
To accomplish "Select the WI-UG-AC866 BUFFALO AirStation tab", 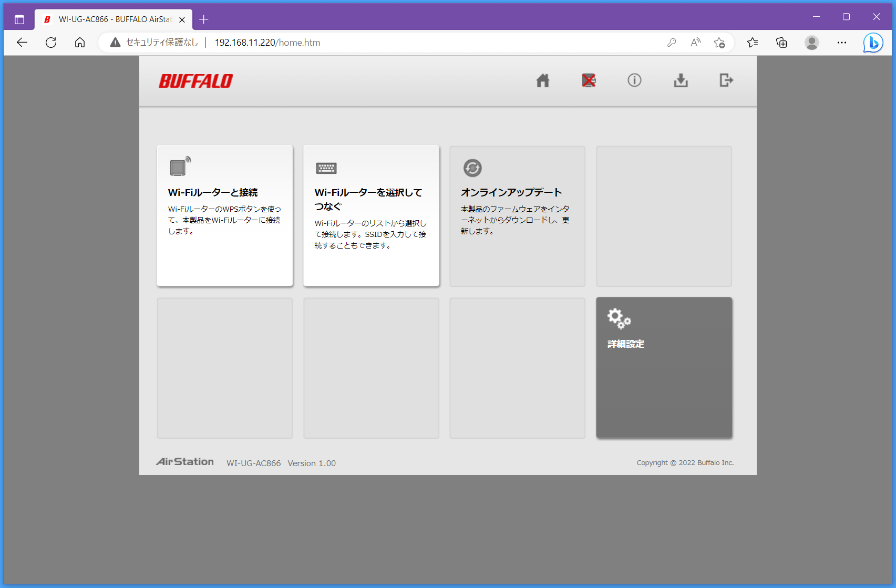I will click(114, 19).
